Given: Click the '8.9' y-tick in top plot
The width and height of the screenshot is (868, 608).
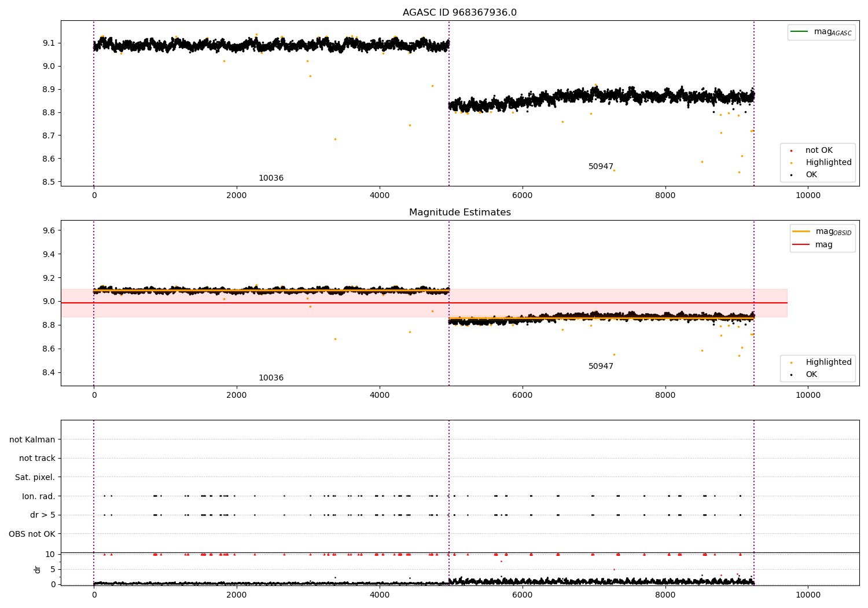Looking at the screenshot, I should click(x=49, y=90).
